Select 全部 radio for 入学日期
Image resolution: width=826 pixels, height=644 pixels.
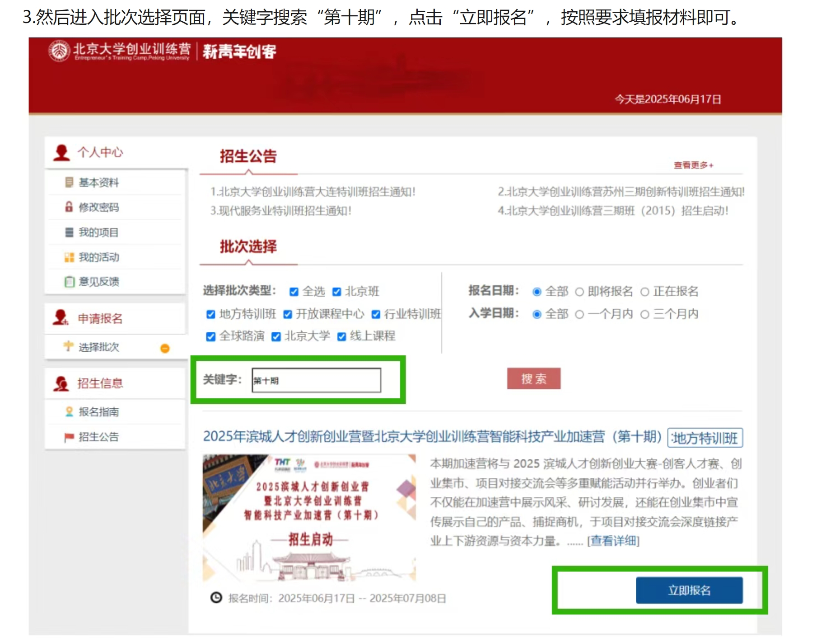(537, 314)
